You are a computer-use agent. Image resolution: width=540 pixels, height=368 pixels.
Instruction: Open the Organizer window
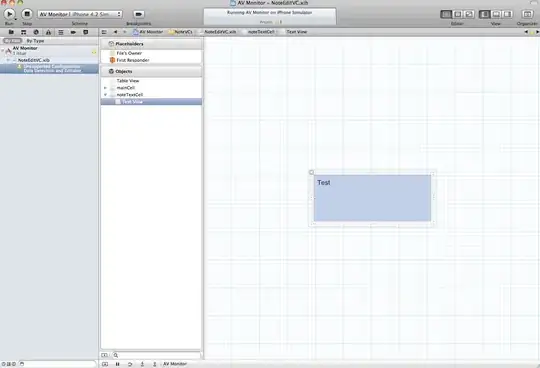[527, 14]
